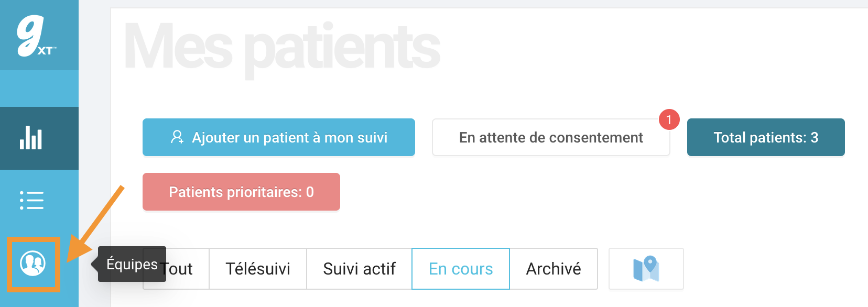868x307 pixels.
Task: Choose the Suivi actif tab
Action: tap(359, 269)
